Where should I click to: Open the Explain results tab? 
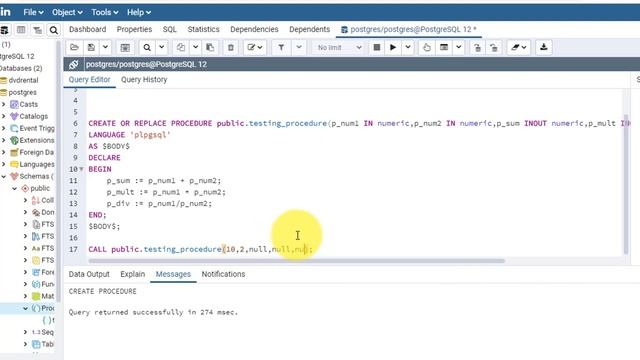point(133,274)
